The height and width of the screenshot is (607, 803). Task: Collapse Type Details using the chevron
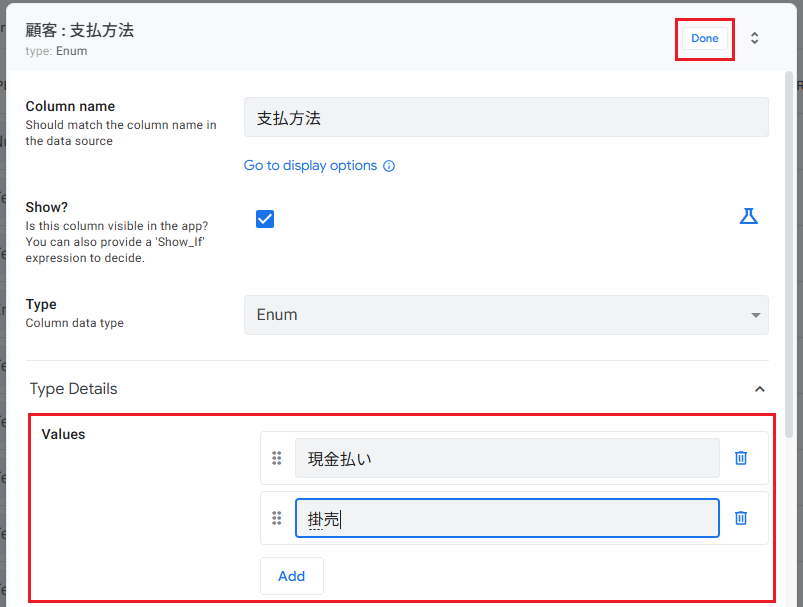tap(759, 389)
